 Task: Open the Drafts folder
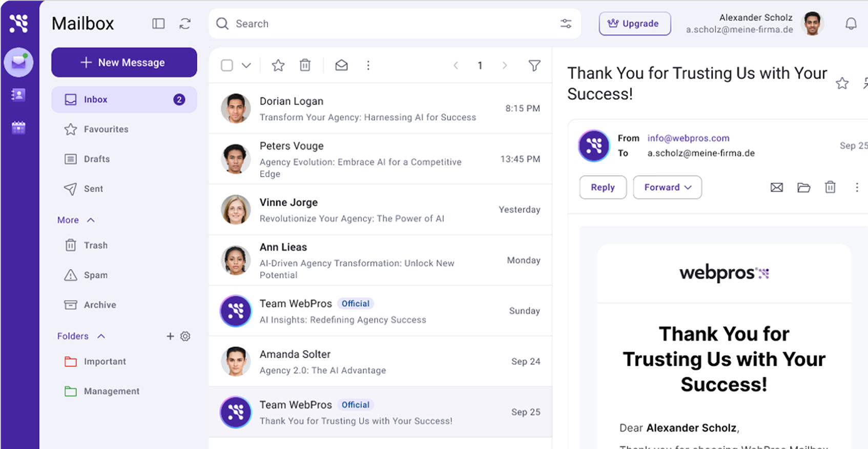96,159
